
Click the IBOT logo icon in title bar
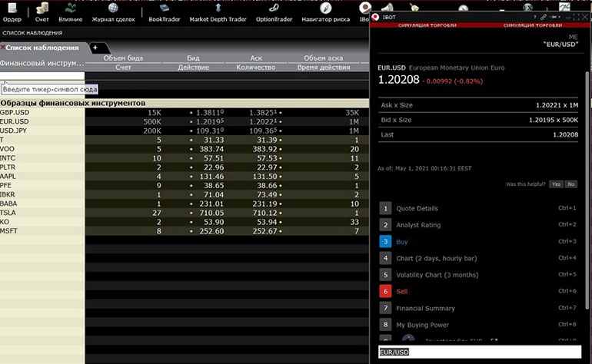click(x=375, y=17)
